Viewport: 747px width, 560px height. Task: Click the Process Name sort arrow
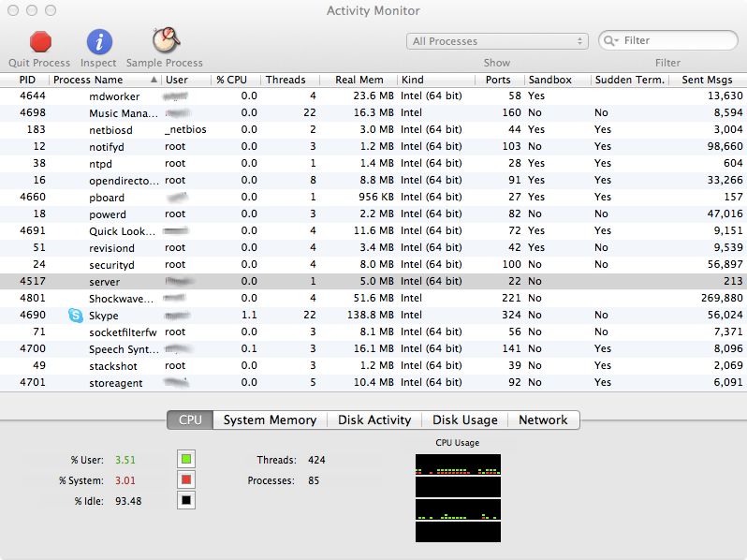click(x=154, y=80)
